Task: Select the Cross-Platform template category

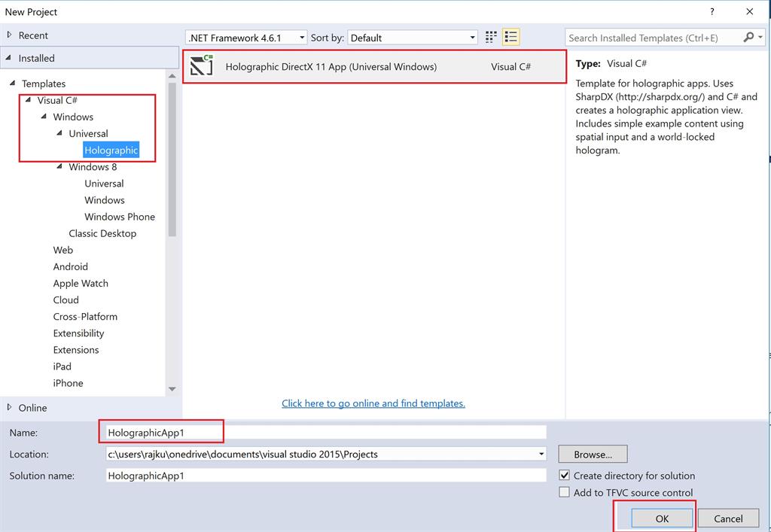Action: [x=85, y=317]
